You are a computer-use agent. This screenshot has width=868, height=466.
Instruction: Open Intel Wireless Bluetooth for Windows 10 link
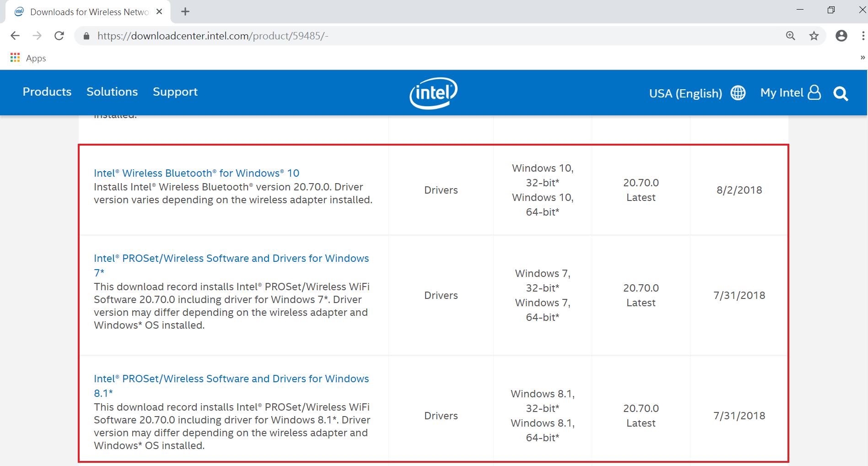coord(196,173)
